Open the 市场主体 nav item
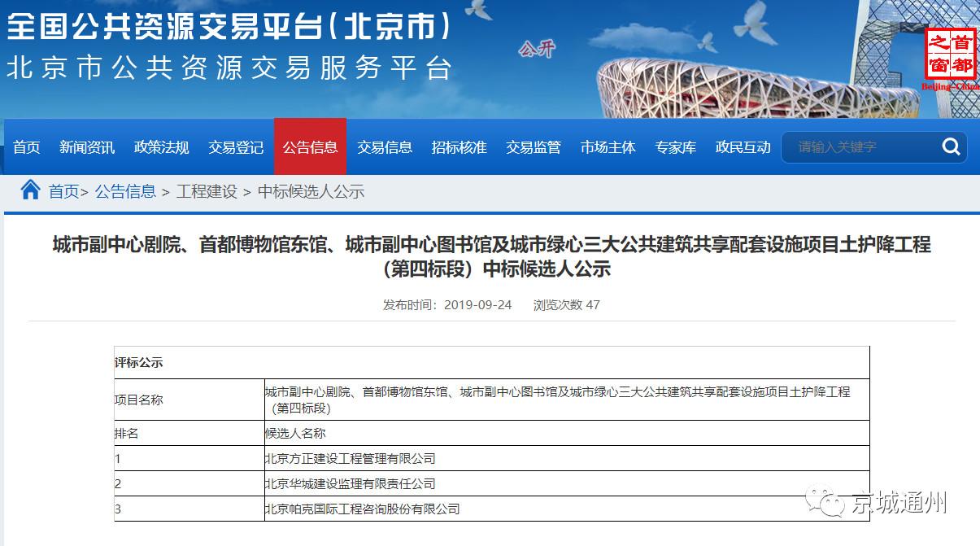 (x=608, y=147)
